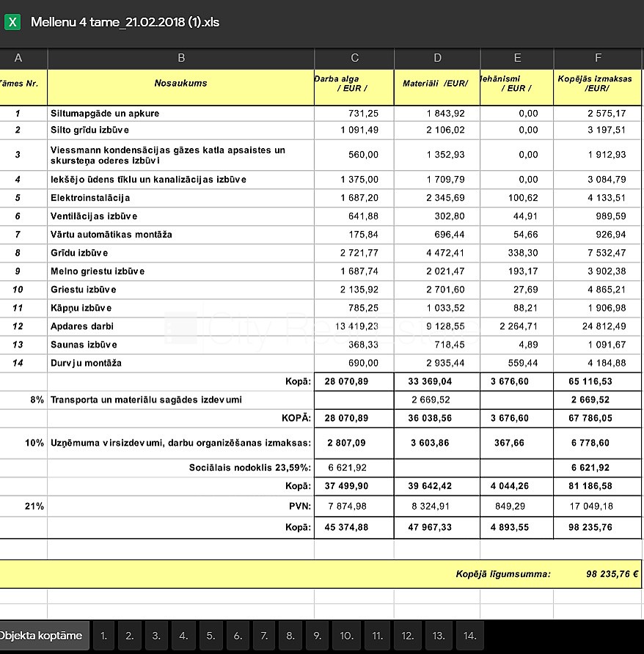The height and width of the screenshot is (654, 644).
Task: Select the PVN label cell
Action: 301,506
